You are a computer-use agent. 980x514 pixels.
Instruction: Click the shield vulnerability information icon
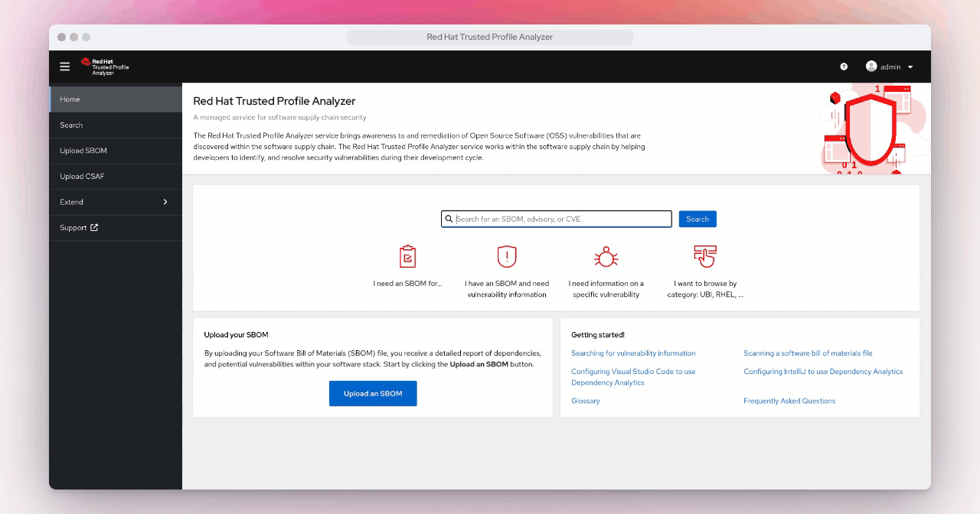coord(507,256)
